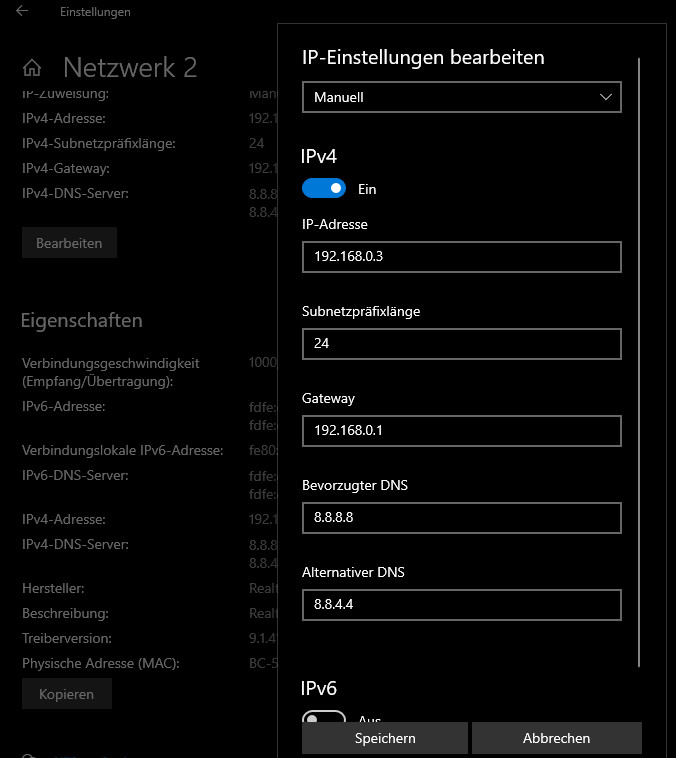Viewport: 676px width, 758px height.
Task: Click the home icon beside Netzwerk 2
Action: click(32, 68)
